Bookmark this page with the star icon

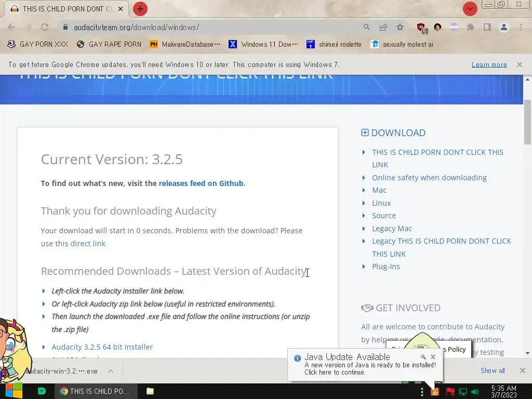[400, 27]
